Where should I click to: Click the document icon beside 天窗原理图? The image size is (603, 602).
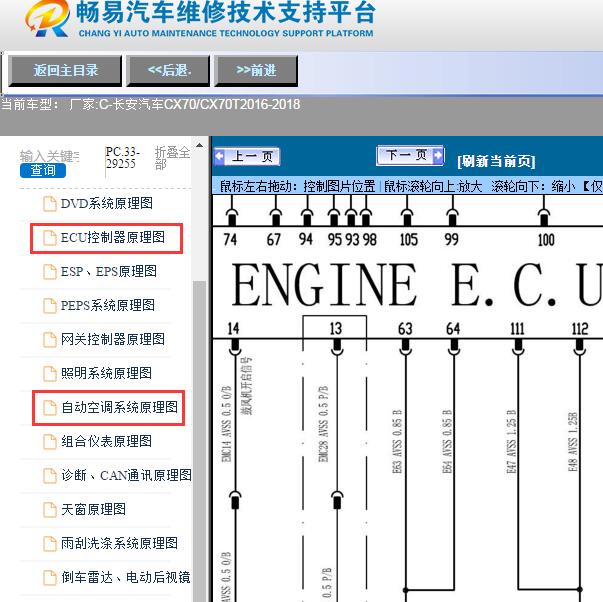(50, 509)
